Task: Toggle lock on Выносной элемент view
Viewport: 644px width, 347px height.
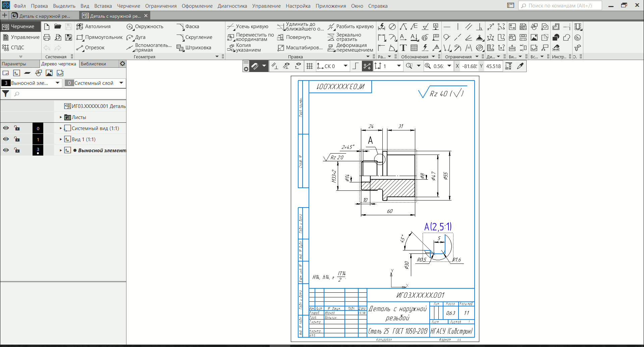Action: (17, 150)
